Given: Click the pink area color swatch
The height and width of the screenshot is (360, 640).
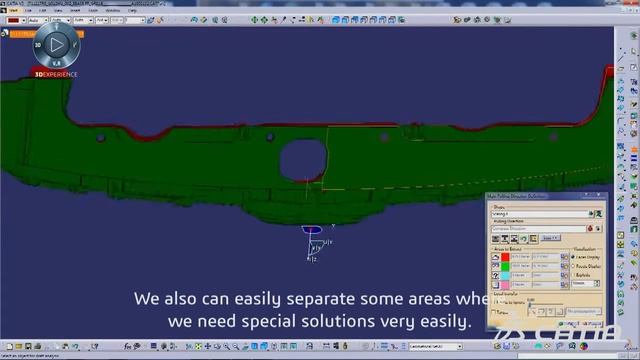Looking at the screenshot, I should (x=505, y=285).
